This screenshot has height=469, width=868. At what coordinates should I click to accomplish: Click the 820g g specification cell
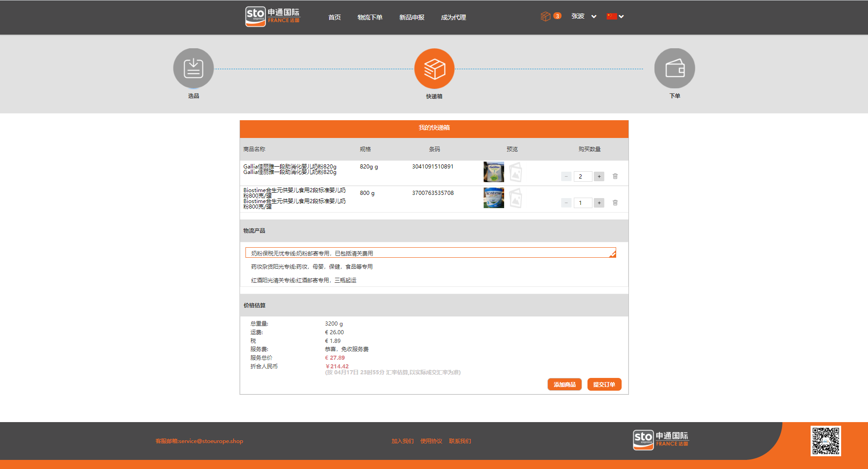369,167
